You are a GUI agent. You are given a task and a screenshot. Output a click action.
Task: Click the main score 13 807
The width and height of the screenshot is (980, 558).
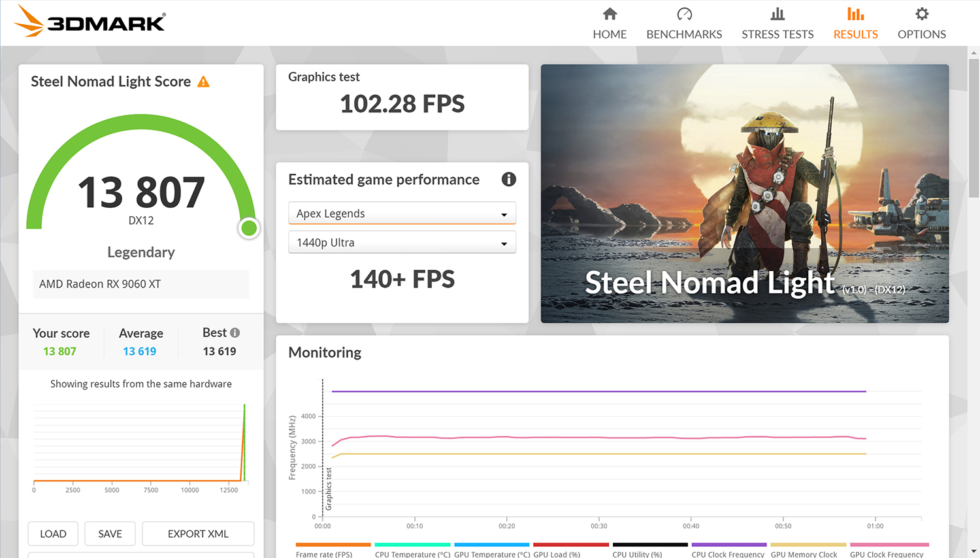pyautogui.click(x=141, y=193)
